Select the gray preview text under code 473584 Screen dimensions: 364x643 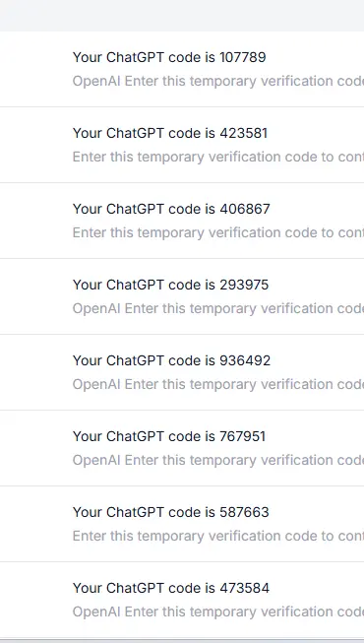pyautogui.click(x=218, y=612)
